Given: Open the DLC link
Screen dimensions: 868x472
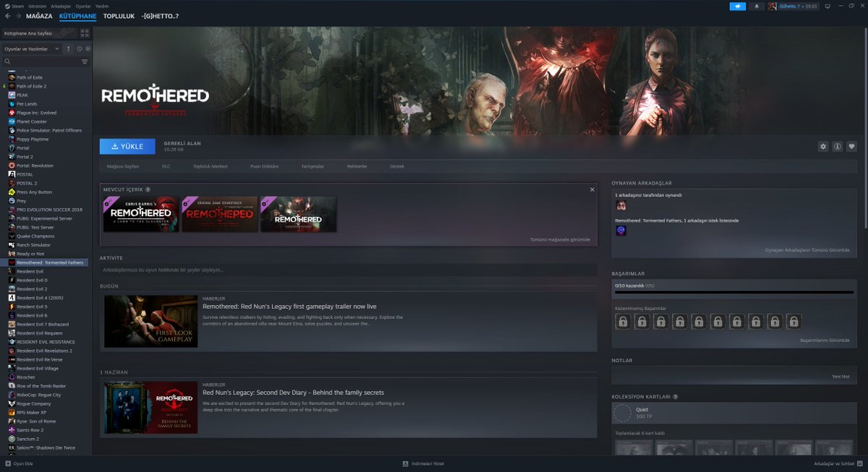Looking at the screenshot, I should (x=166, y=166).
